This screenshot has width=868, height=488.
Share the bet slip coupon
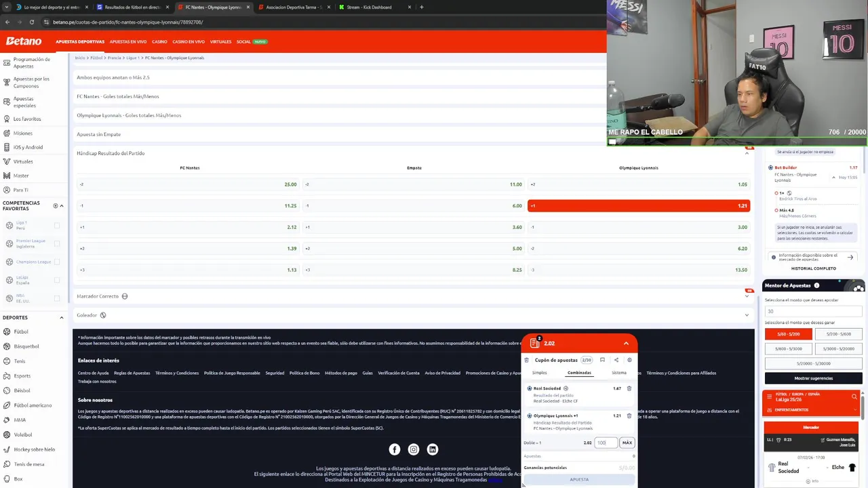(616, 360)
